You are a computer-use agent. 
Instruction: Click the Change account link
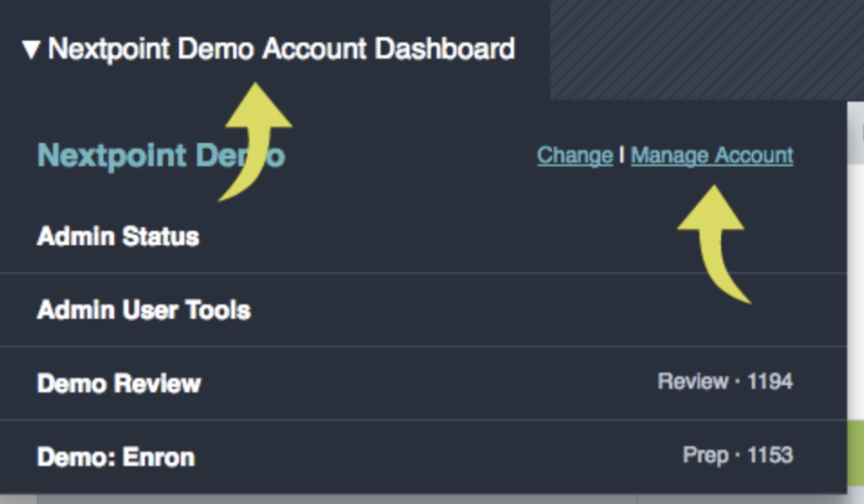pos(575,155)
